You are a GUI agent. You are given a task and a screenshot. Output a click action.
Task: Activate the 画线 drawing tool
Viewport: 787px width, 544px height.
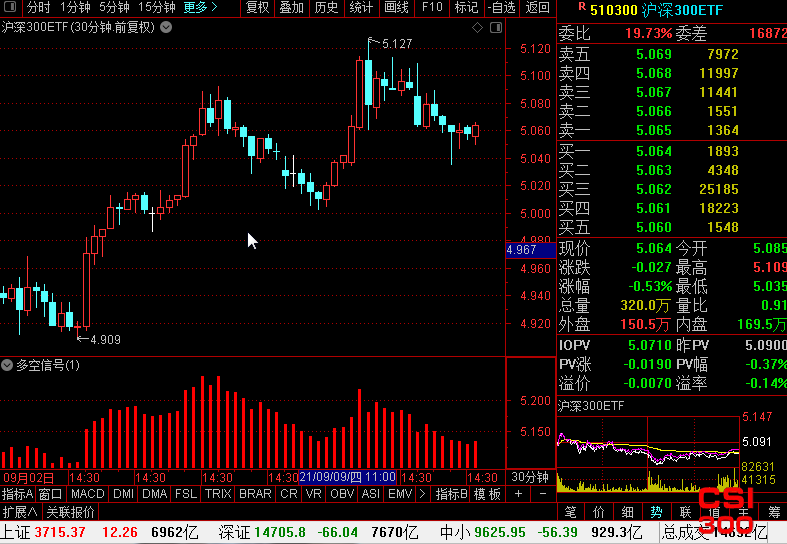pos(396,7)
